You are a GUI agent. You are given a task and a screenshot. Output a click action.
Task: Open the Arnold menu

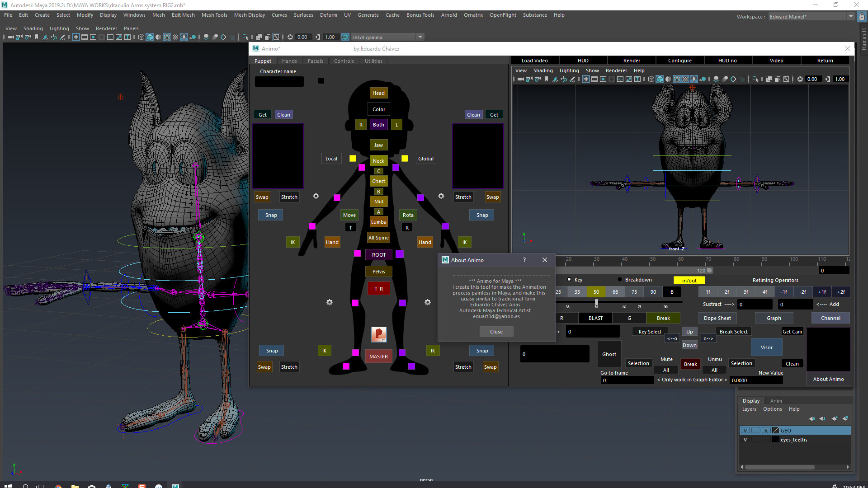449,15
